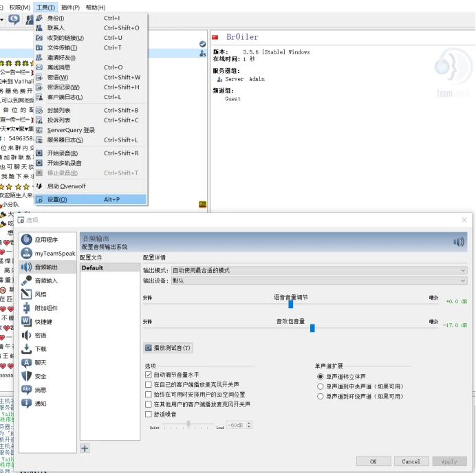This screenshot has width=476, height=473.
Task: Click the 播放测试音(T) button
Action: pyautogui.click(x=168, y=348)
